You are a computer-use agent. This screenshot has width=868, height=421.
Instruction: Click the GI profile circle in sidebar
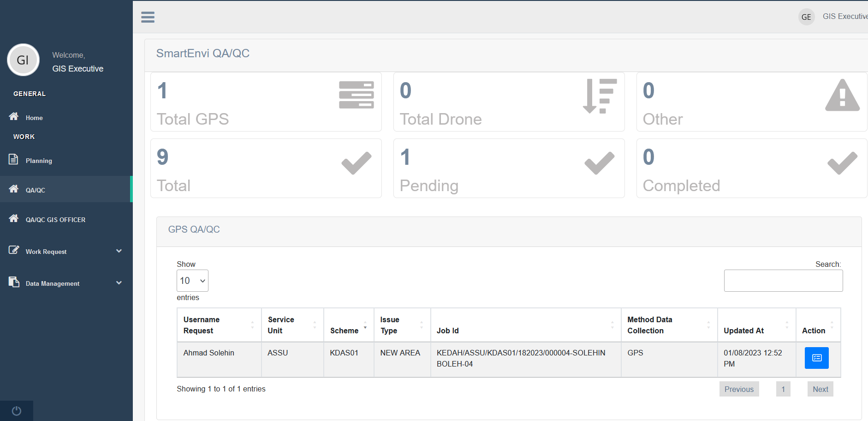23,60
